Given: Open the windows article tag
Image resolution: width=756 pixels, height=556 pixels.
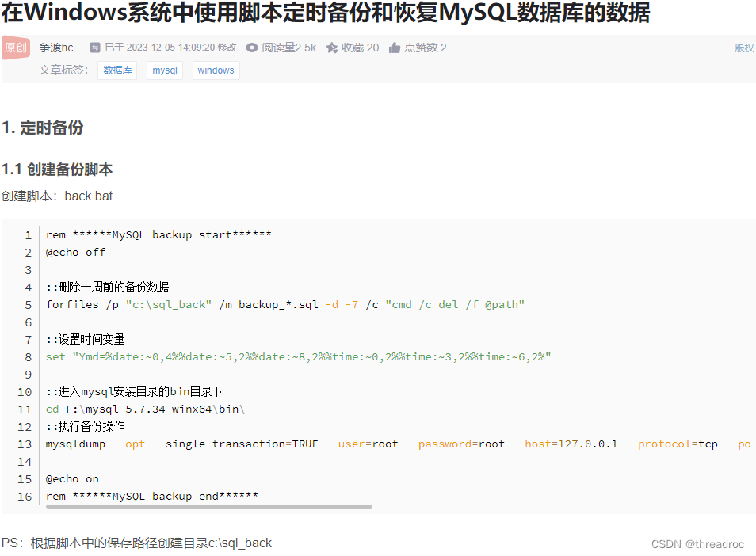Looking at the screenshot, I should 216,70.
